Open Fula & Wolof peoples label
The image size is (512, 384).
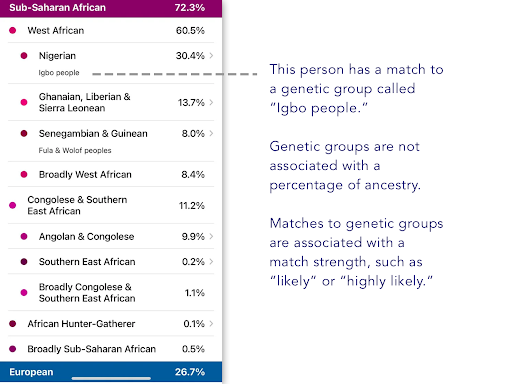click(75, 150)
